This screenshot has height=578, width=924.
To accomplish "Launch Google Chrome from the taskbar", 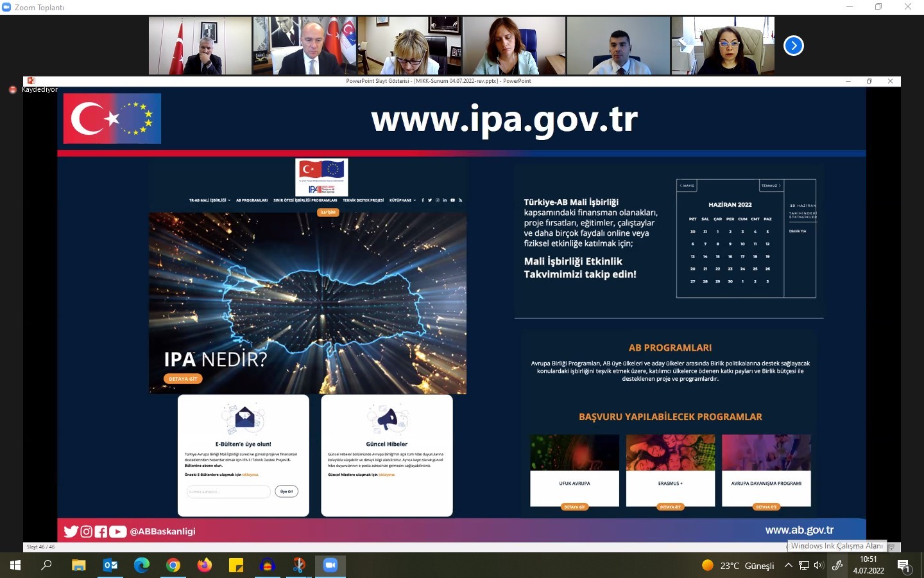I will tap(173, 565).
